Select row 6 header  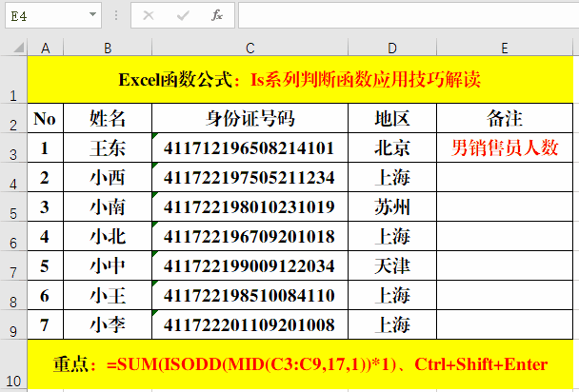point(13,236)
